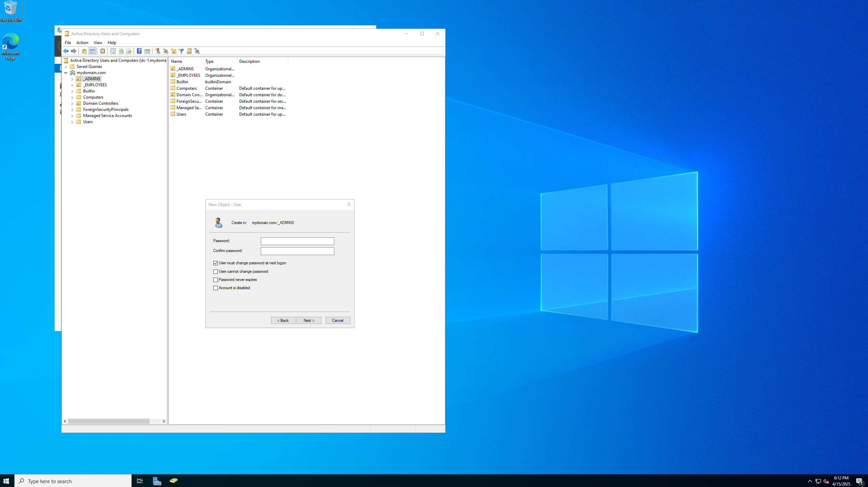
Task: Expand the Computers tree node
Action: [x=72, y=98]
